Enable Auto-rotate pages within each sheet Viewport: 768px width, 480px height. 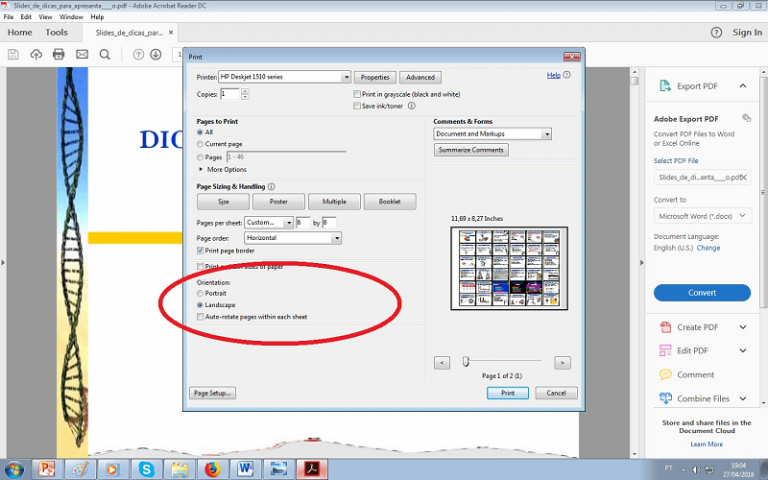tap(201, 317)
